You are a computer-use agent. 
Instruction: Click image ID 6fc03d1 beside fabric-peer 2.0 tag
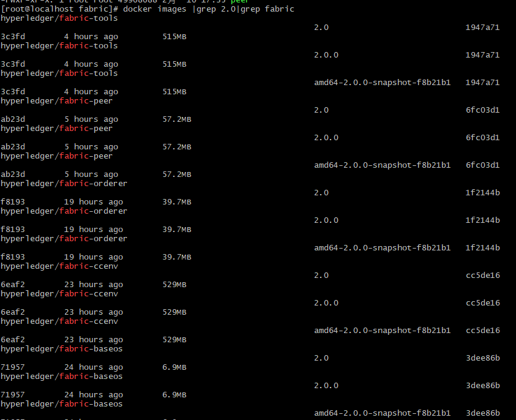[482, 110]
